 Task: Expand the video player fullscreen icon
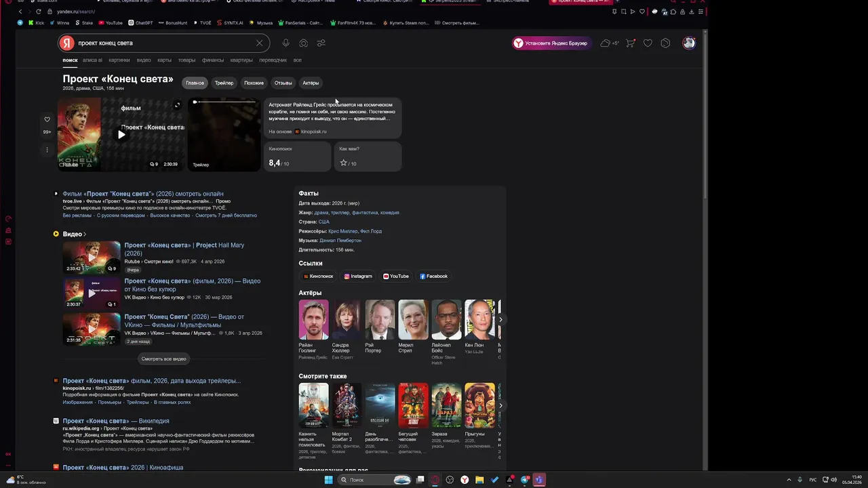coord(177,105)
